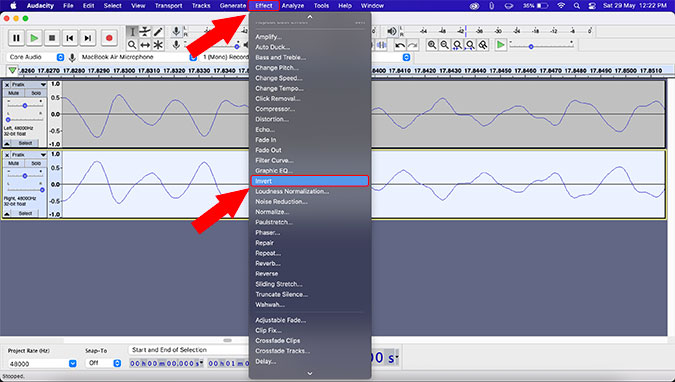Collapse the Left track with arrow button

(7, 143)
